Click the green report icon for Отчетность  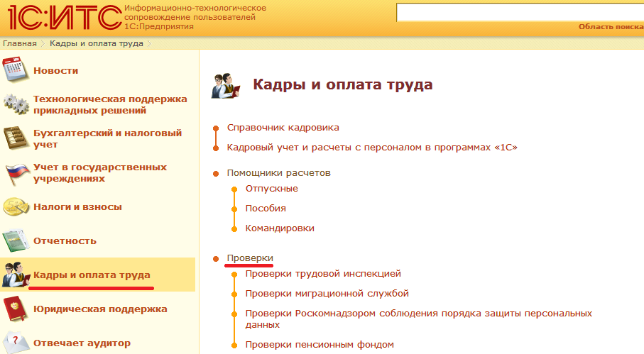[16, 240]
